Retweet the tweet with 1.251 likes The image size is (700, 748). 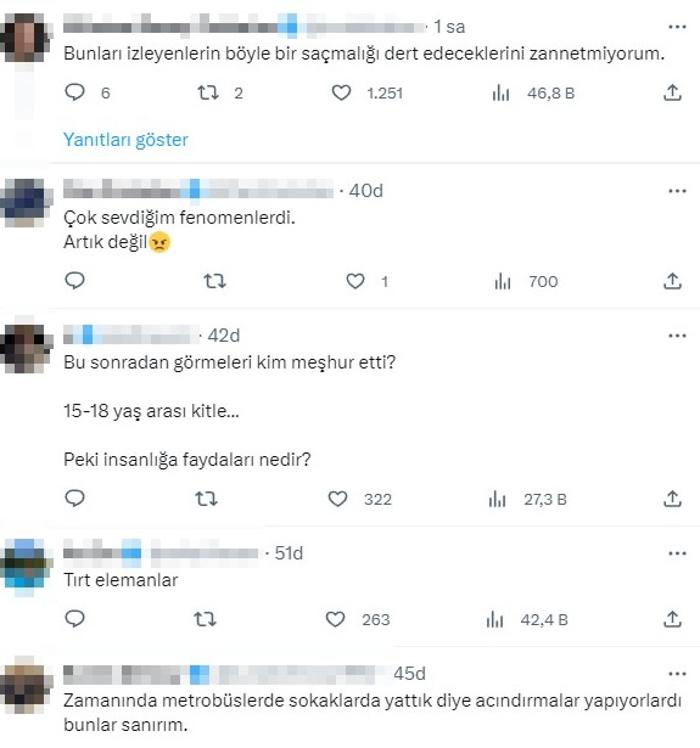coord(208,93)
